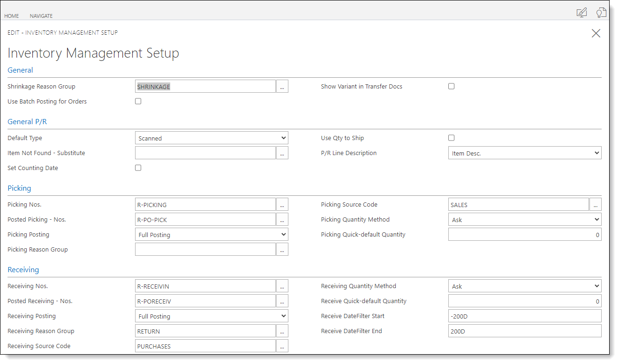Switch to the NAVIGATE tab
Image resolution: width=619 pixels, height=364 pixels.
tap(41, 16)
